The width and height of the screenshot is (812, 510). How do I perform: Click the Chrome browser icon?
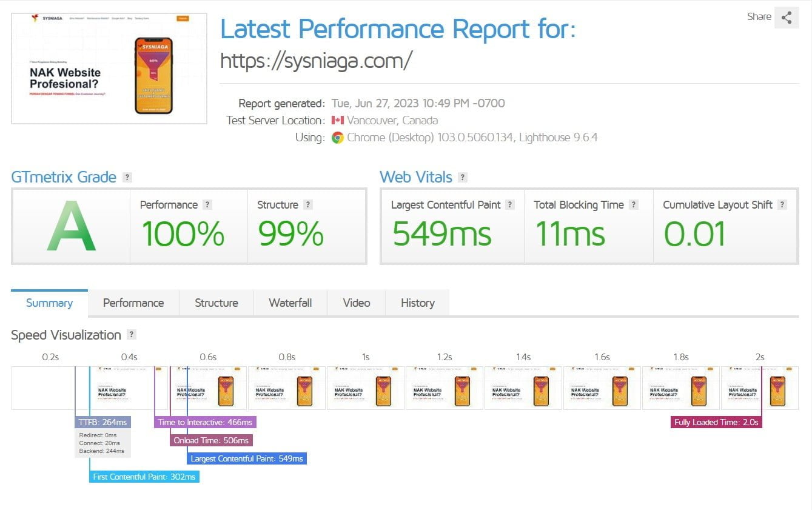337,138
